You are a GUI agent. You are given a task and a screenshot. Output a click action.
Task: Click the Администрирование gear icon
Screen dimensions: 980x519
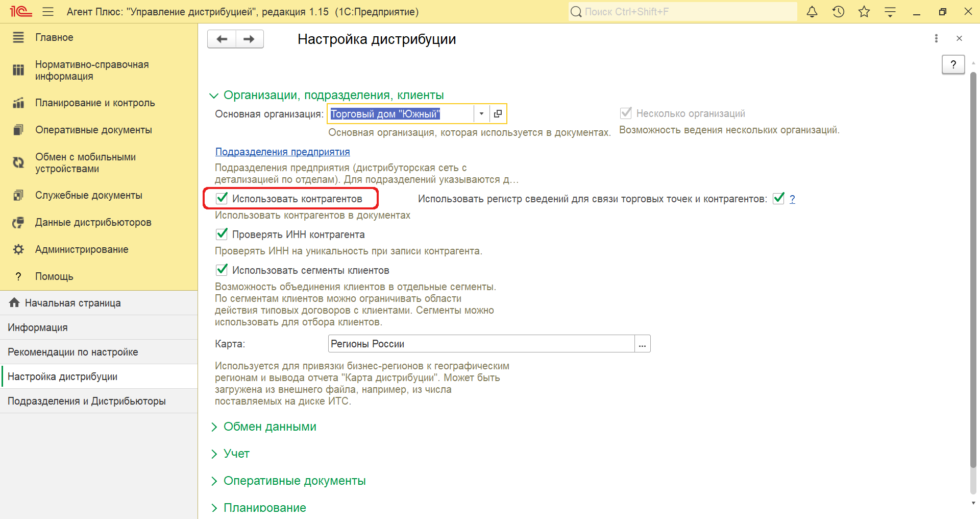pos(18,249)
